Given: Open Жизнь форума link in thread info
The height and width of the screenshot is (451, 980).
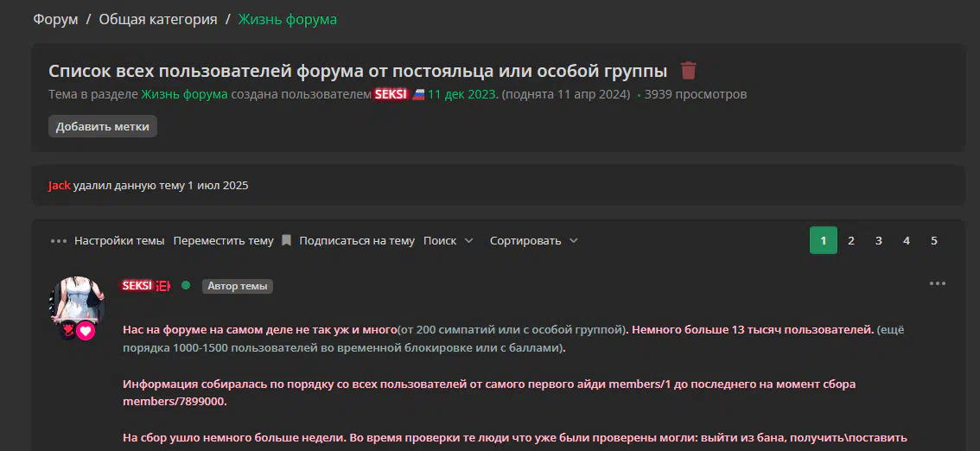Looking at the screenshot, I should 184,94.
